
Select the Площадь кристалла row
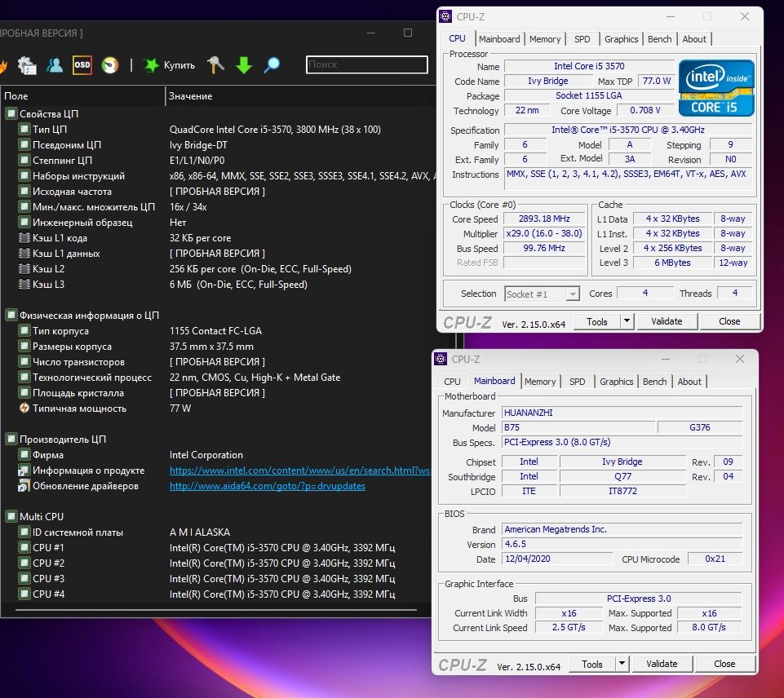click(218, 393)
